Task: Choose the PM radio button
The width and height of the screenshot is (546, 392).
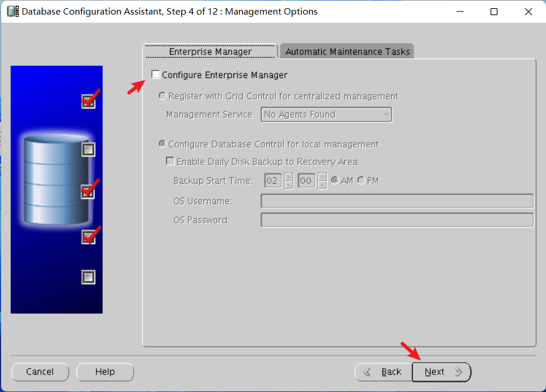Action: (361, 180)
